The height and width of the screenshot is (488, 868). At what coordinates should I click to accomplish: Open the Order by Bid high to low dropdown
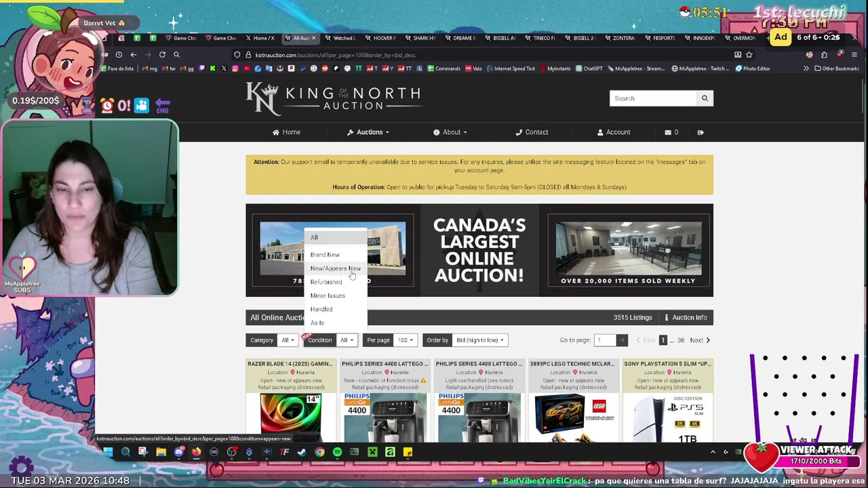click(x=479, y=340)
